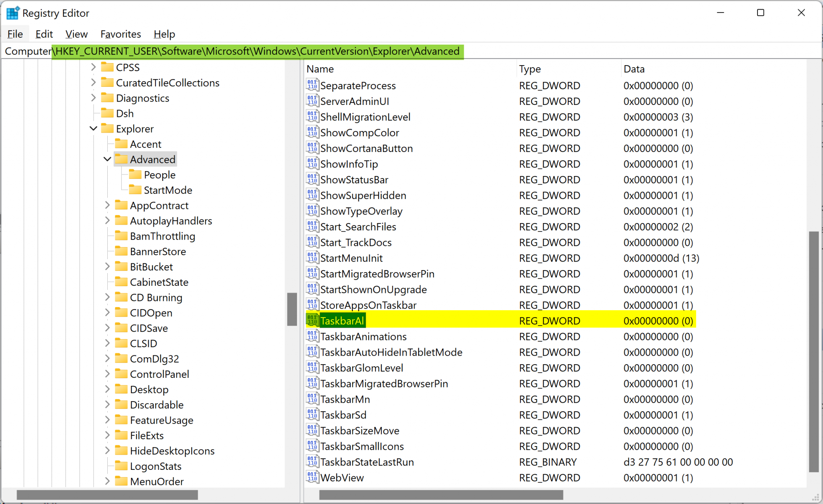Select the TaskbarGlomLevel value name
823x504 pixels.
pos(362,368)
